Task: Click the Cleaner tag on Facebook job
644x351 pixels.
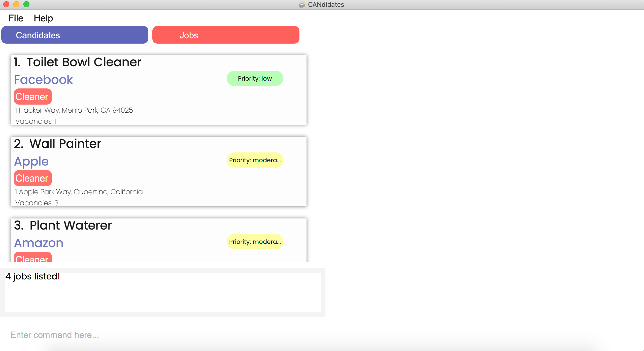Action: click(33, 97)
